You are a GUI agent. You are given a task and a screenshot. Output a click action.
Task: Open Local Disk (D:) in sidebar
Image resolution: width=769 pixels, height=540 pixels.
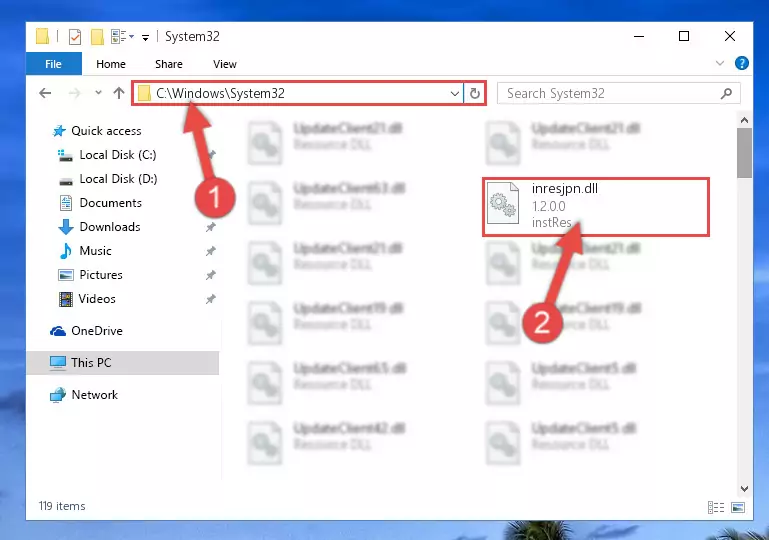tap(118, 179)
